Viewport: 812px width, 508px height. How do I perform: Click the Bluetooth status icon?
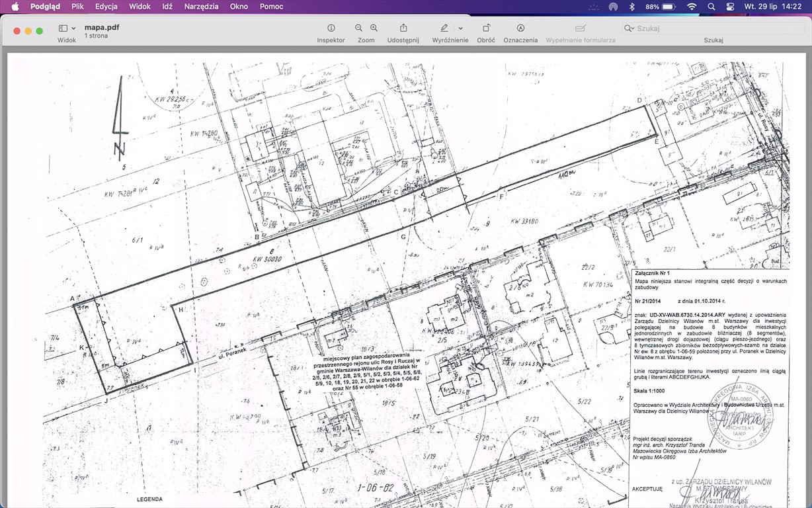point(631,7)
